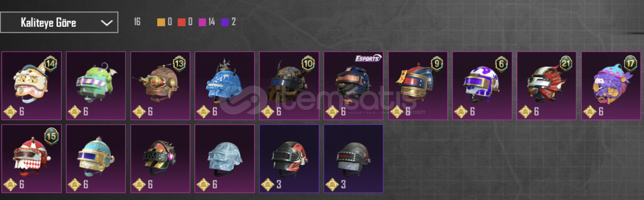This screenshot has height=200, width=644.
Task: Select the transparent ice glacier helmet
Action: pyautogui.click(x=225, y=159)
